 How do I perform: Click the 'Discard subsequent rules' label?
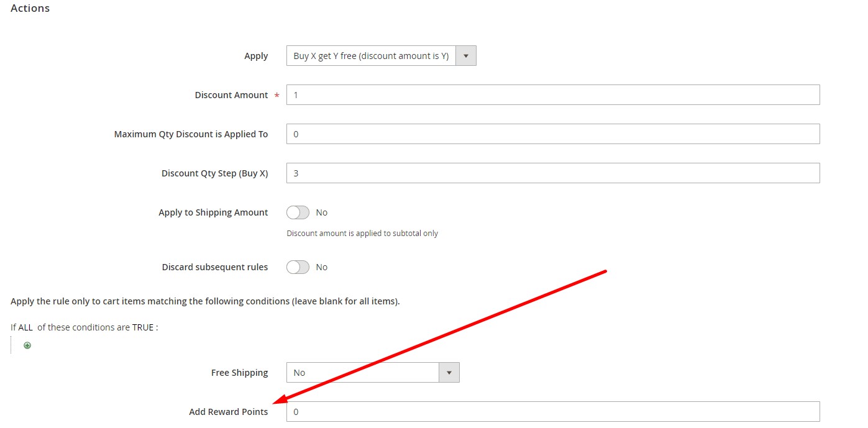click(215, 267)
